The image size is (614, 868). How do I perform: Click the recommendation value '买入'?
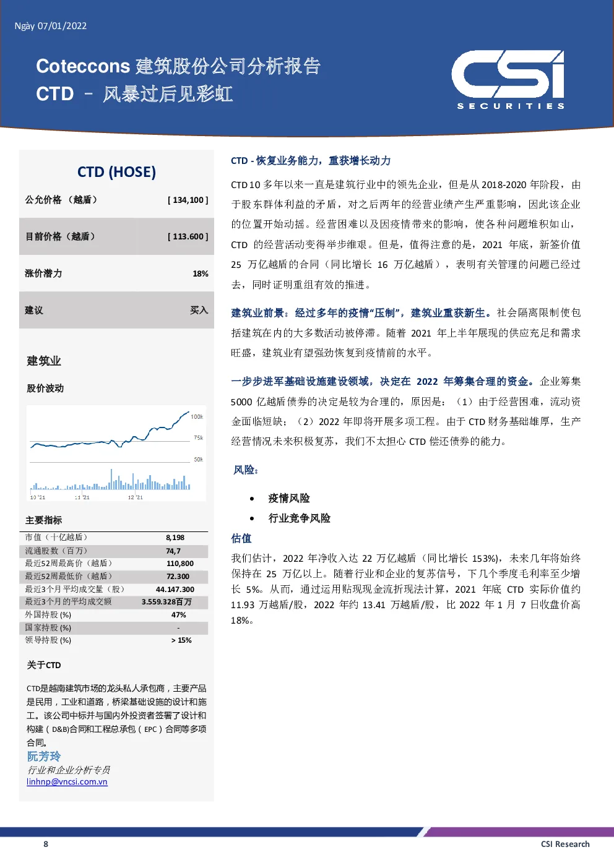click(x=199, y=311)
